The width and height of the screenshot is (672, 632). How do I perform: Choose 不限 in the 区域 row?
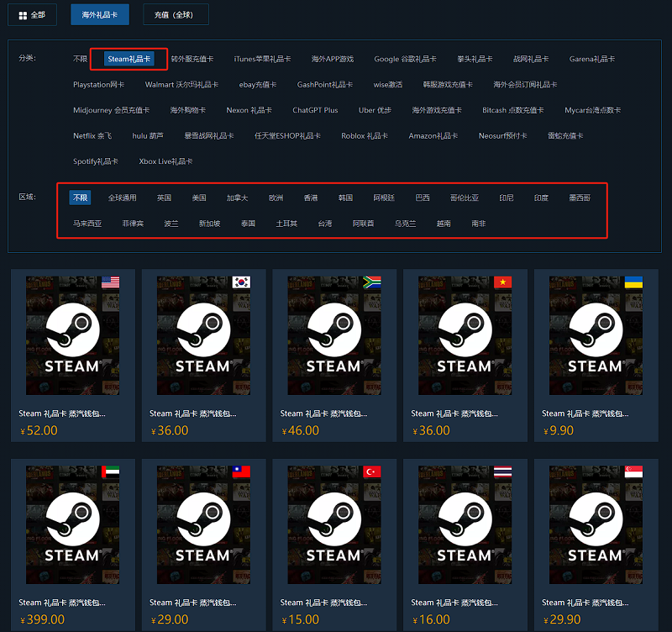click(80, 197)
